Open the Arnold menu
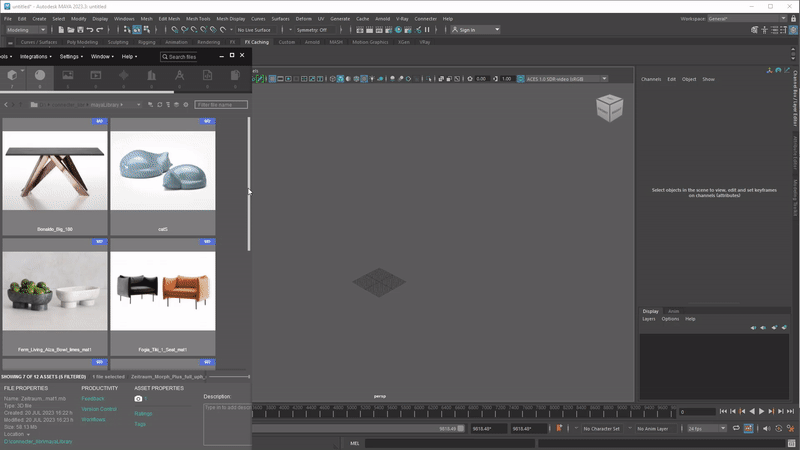 (x=382, y=18)
